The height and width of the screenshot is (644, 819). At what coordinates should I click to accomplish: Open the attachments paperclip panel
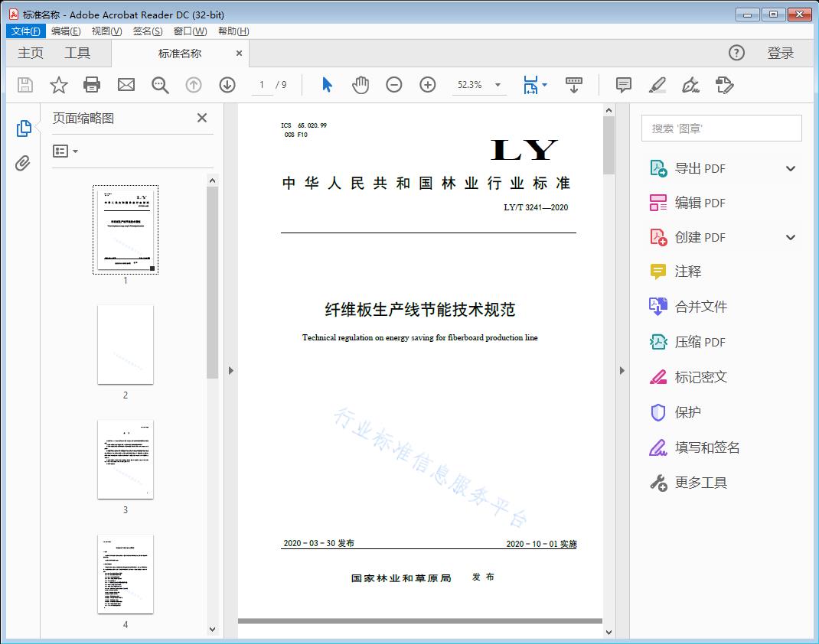click(x=23, y=163)
